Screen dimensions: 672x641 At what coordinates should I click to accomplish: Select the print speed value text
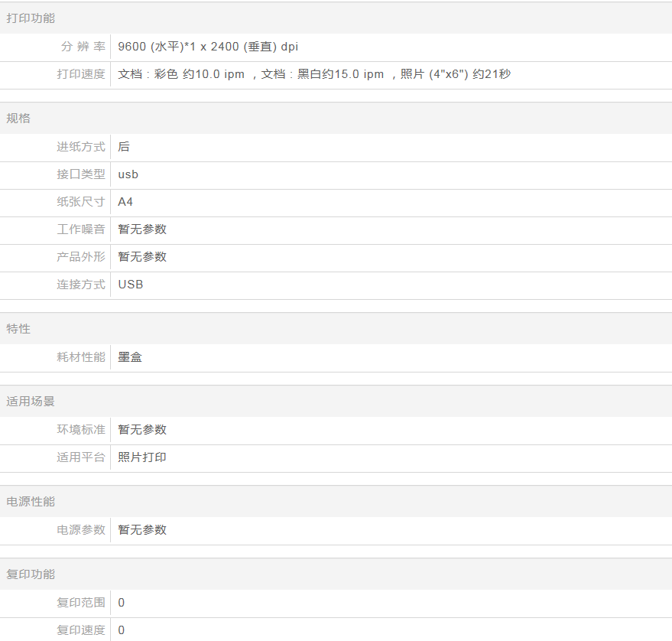tap(314, 74)
